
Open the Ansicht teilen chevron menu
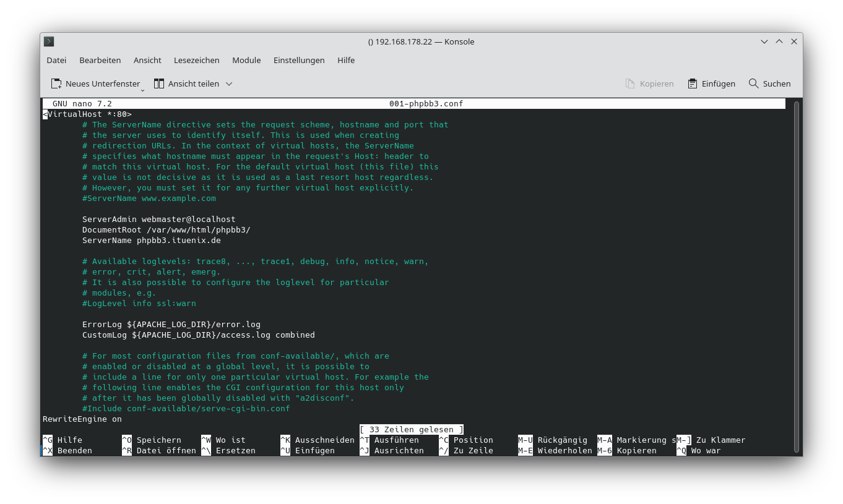[228, 83]
